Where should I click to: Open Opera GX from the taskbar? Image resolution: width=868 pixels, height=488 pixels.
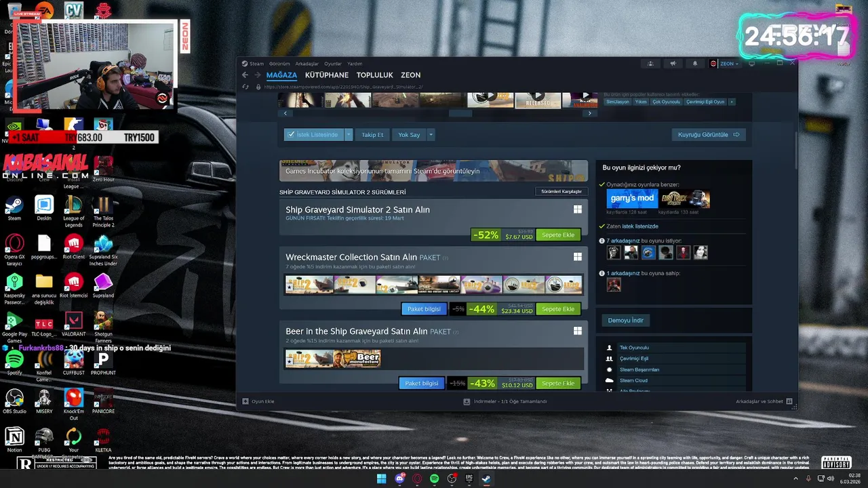click(416, 479)
